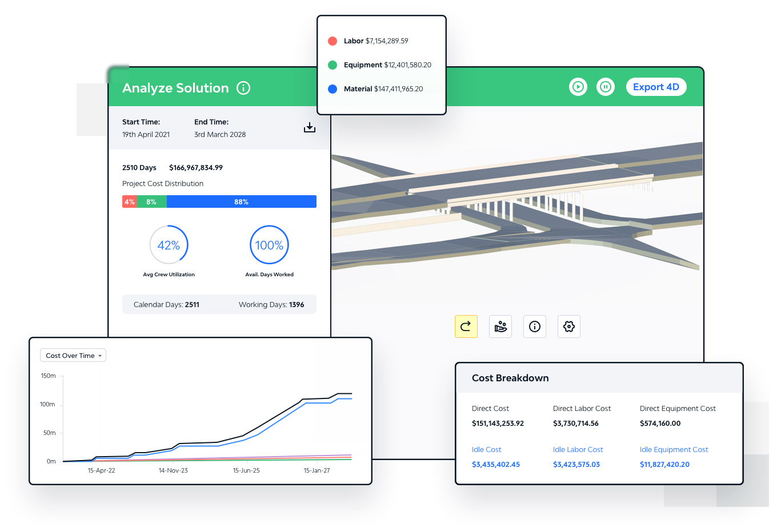The height and width of the screenshot is (532, 777).
Task: Click the Idle Cost link
Action: (486, 450)
